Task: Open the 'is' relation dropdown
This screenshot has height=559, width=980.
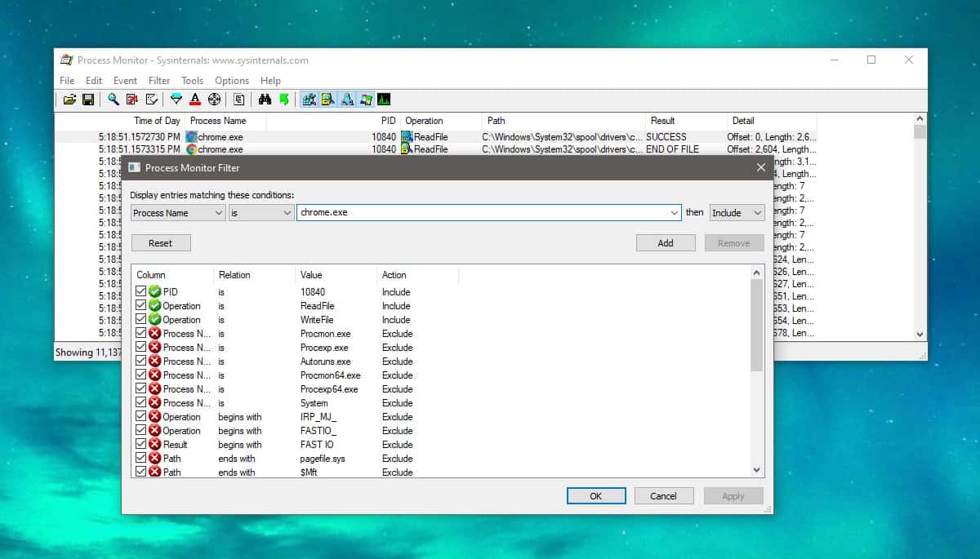Action: point(261,212)
